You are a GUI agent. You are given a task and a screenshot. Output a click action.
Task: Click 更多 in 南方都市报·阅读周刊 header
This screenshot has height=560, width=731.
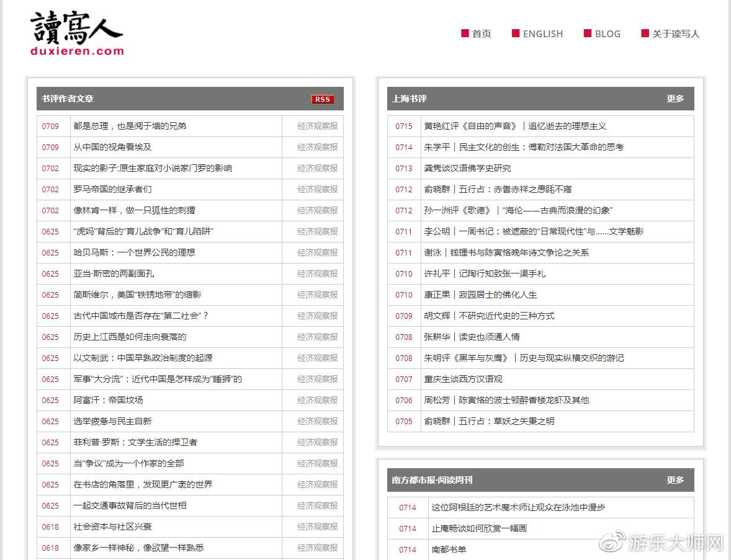tap(675, 480)
